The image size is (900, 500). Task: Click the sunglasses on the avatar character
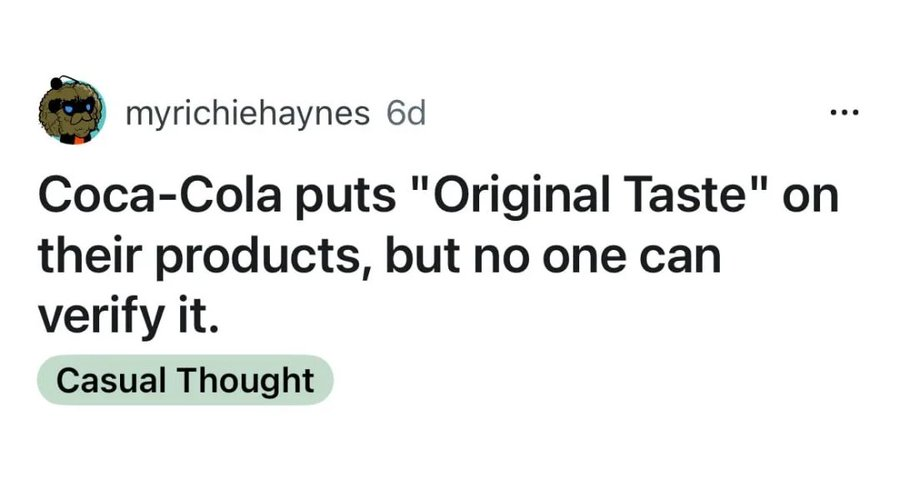tap(72, 107)
